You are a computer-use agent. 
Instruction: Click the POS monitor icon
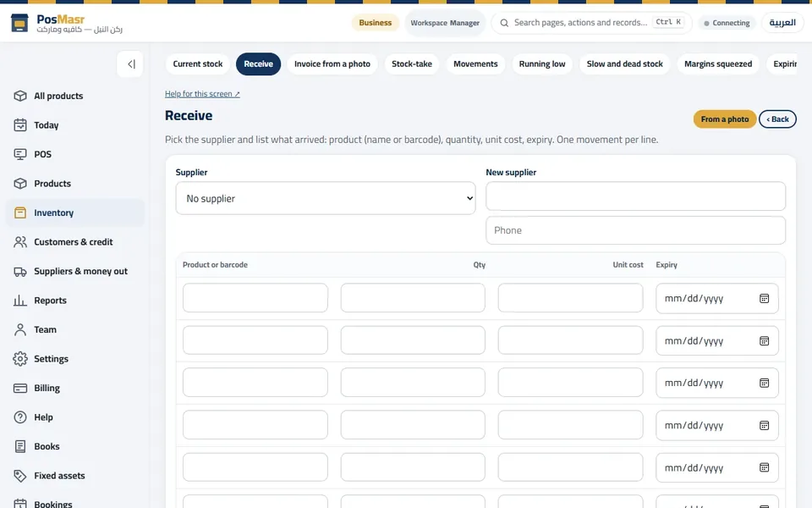(20, 154)
